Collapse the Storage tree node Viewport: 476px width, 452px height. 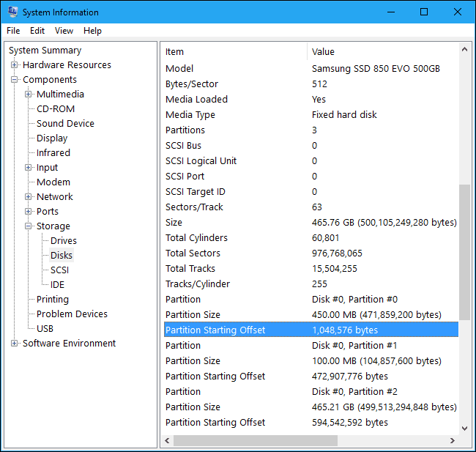point(29,226)
